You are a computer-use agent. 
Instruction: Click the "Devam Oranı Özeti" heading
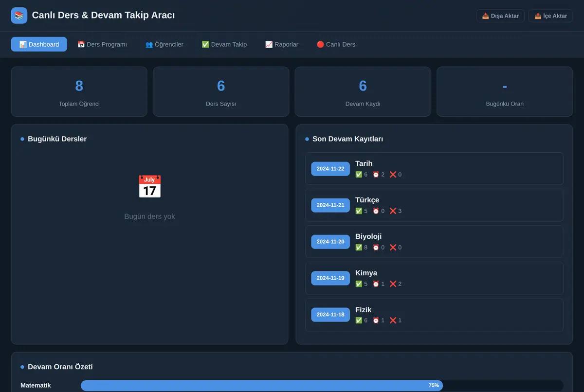(x=60, y=367)
